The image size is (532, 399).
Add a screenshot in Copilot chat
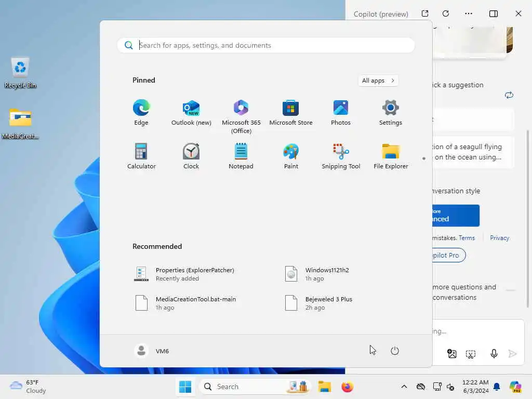(471, 354)
